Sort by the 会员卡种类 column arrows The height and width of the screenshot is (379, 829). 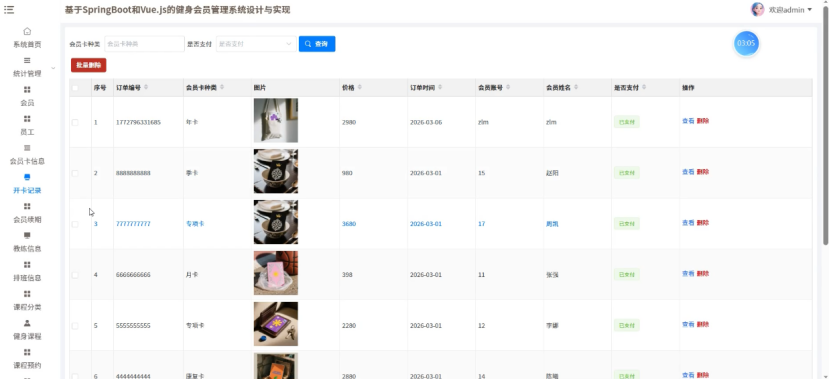[x=222, y=87]
